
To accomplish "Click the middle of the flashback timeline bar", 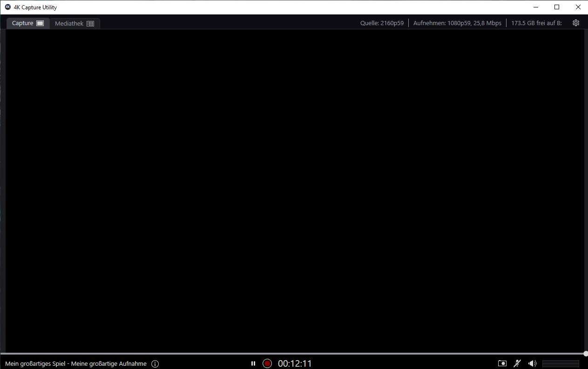I will click(293, 354).
